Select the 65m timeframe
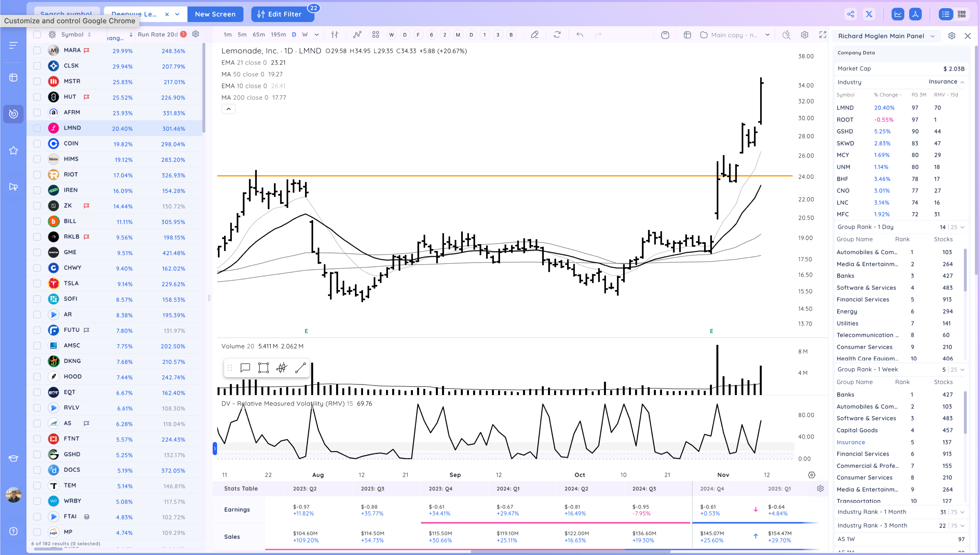 [258, 34]
